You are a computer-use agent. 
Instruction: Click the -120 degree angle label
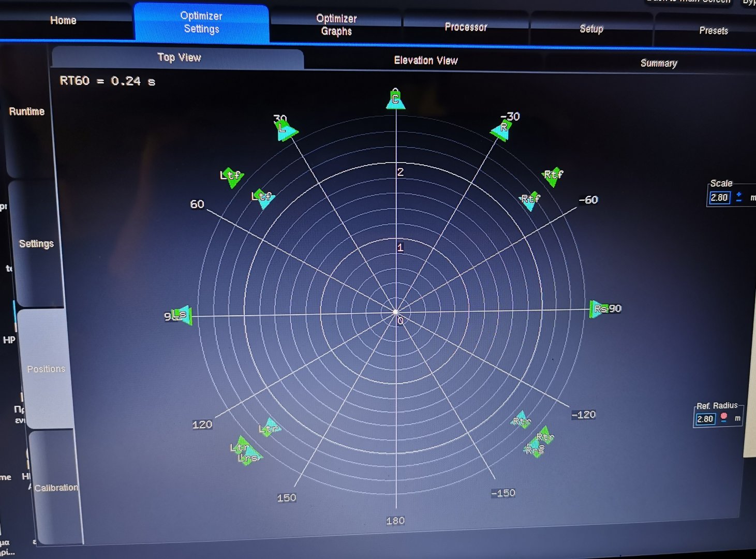(x=584, y=415)
